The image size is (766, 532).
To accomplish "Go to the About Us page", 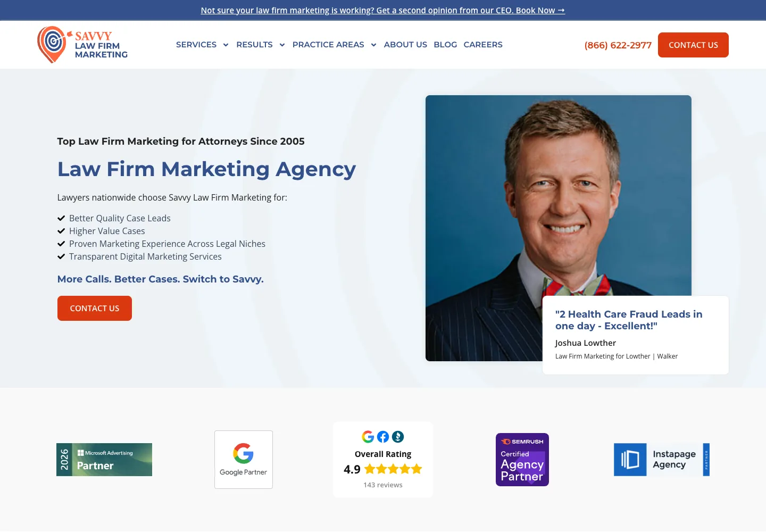I will pyautogui.click(x=405, y=45).
